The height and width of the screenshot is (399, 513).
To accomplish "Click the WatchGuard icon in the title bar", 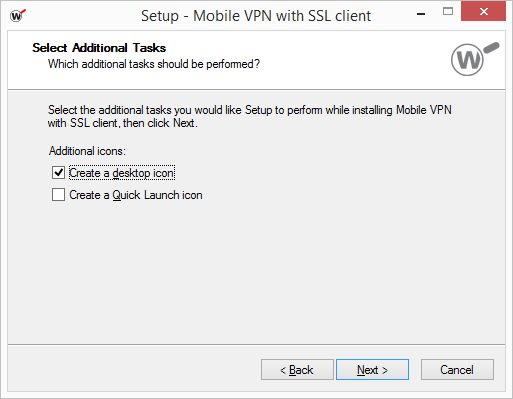I will (18, 15).
